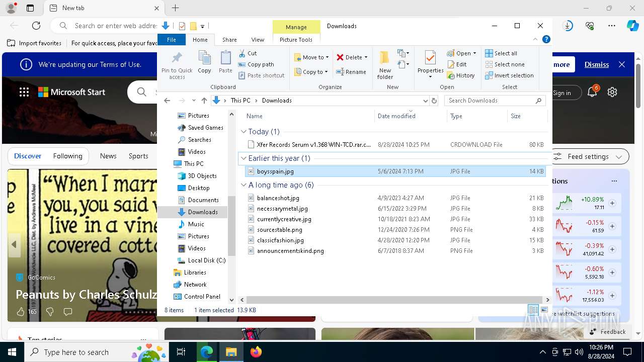Click the Up one level arrow
The height and width of the screenshot is (362, 644).
click(x=204, y=101)
